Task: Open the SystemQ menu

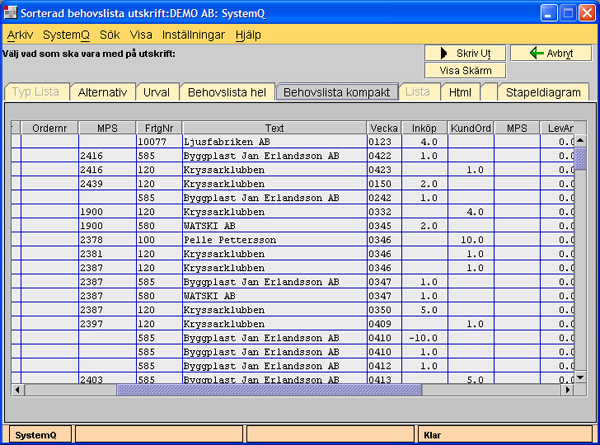Action: pos(66,35)
